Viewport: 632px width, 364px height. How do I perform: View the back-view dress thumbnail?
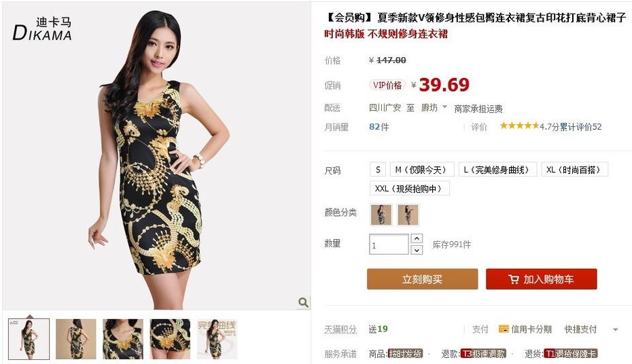[x=76, y=339]
